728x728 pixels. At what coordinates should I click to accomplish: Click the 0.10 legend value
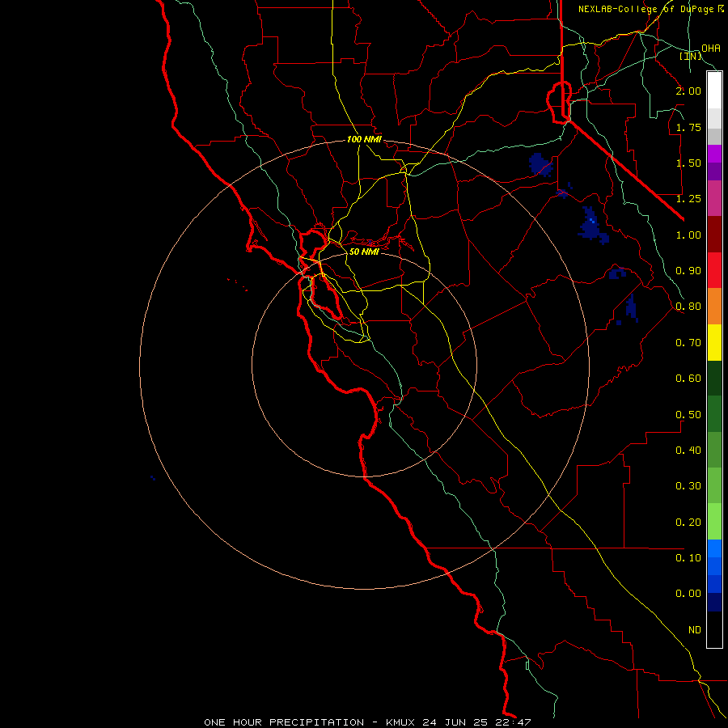click(688, 558)
